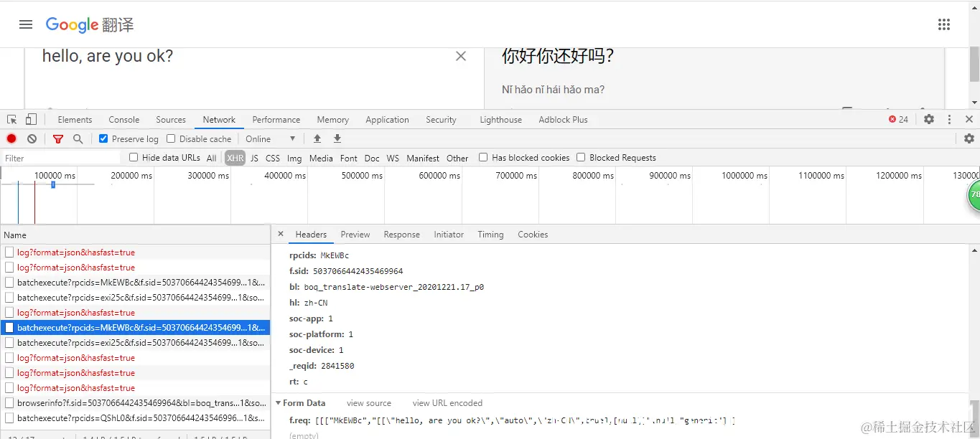Screen dimensions: 980x439
Task: Open Network panel settings gear
Action: (x=969, y=138)
